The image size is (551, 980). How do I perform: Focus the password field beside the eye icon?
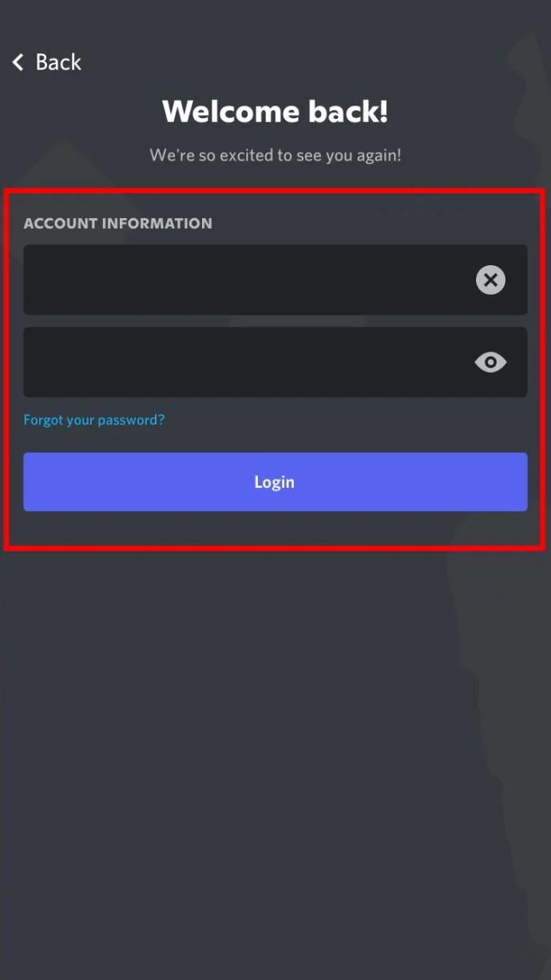point(275,362)
